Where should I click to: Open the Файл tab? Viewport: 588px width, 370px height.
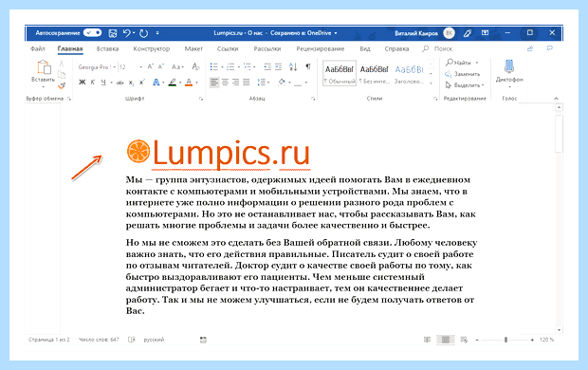pyautogui.click(x=38, y=48)
